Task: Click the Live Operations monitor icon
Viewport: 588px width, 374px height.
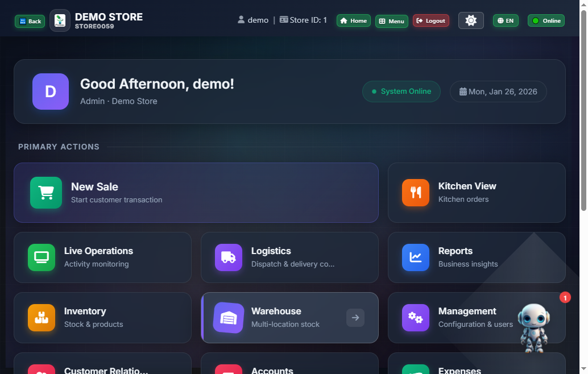Action: [x=42, y=257]
